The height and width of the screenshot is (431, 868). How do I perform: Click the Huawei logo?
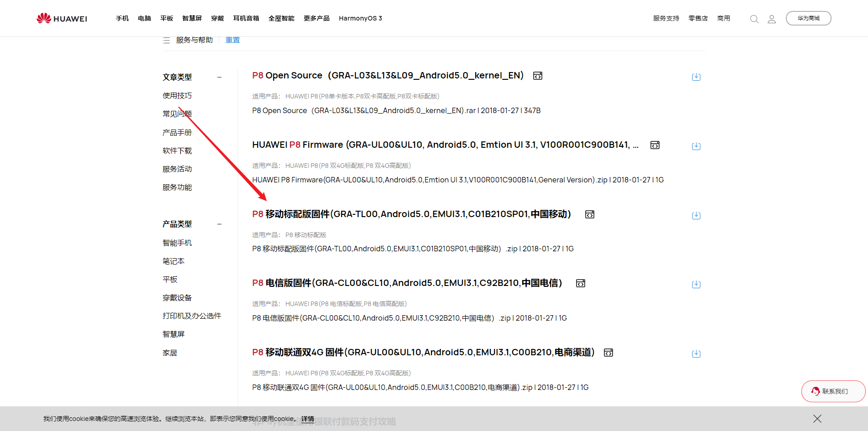click(62, 18)
